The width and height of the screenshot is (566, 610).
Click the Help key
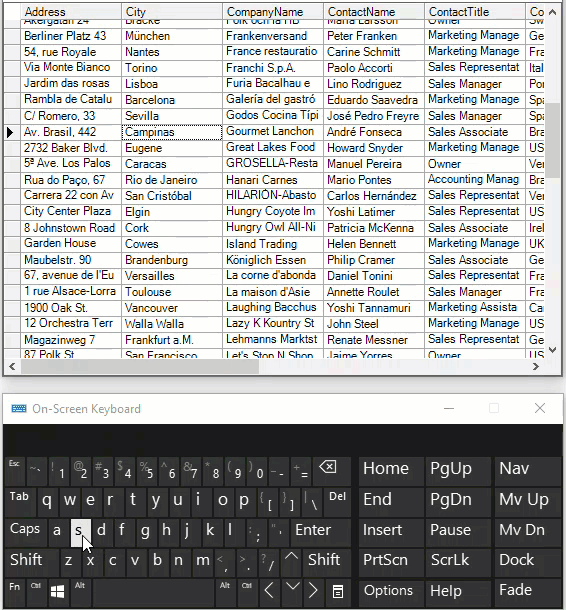(x=457, y=591)
